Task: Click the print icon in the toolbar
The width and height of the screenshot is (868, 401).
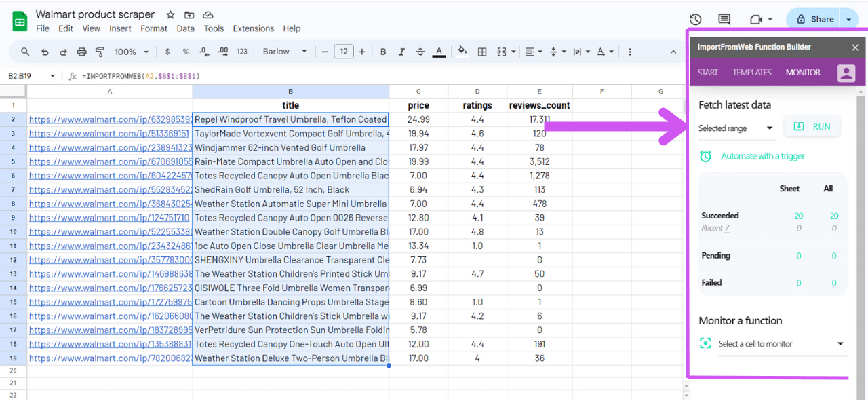Action: point(82,52)
